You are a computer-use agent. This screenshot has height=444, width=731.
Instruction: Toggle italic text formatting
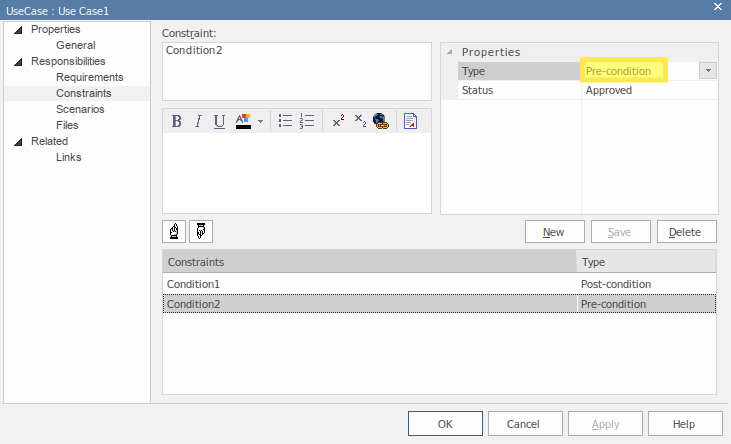[x=198, y=121]
